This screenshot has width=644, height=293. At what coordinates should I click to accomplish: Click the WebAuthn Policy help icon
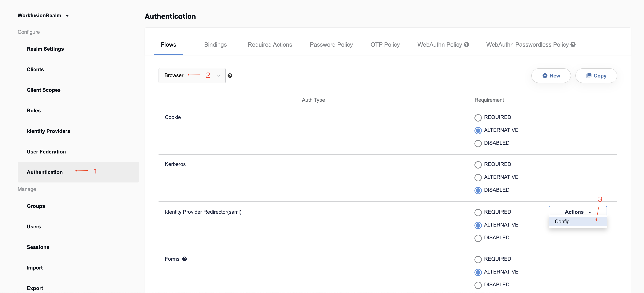[x=466, y=45]
